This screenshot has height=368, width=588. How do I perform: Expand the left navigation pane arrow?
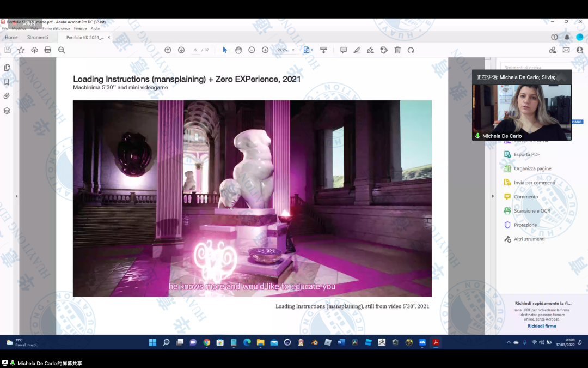click(16, 196)
